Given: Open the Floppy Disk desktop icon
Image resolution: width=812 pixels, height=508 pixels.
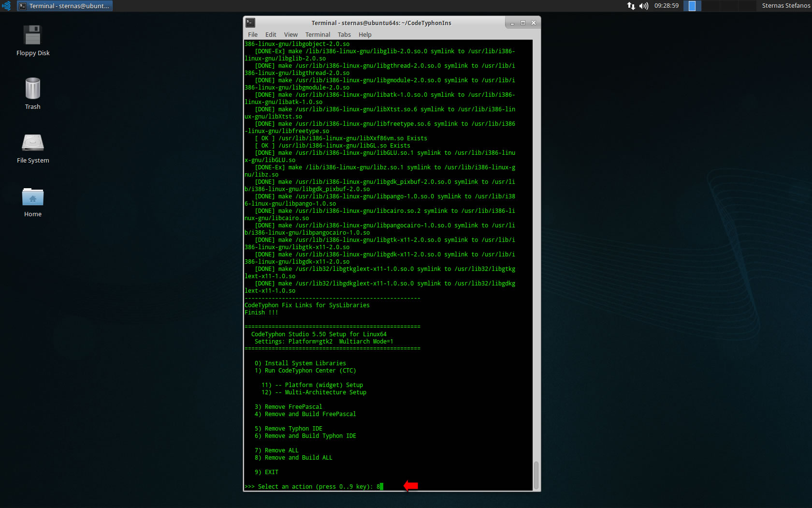Looking at the screenshot, I should tap(33, 41).
